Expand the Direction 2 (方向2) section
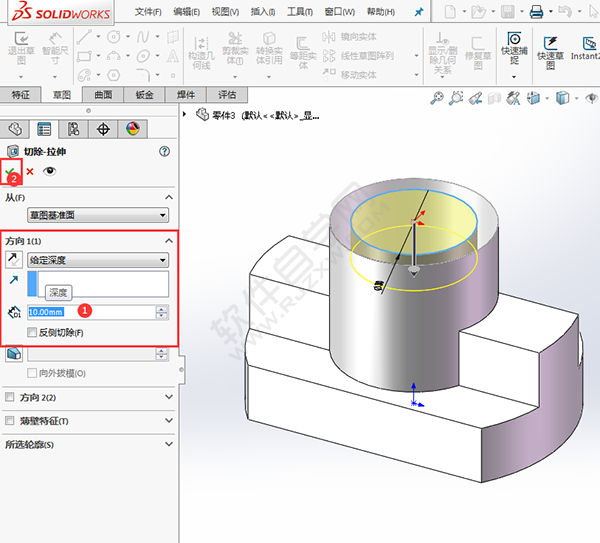The width and height of the screenshot is (600, 543). coord(169,397)
